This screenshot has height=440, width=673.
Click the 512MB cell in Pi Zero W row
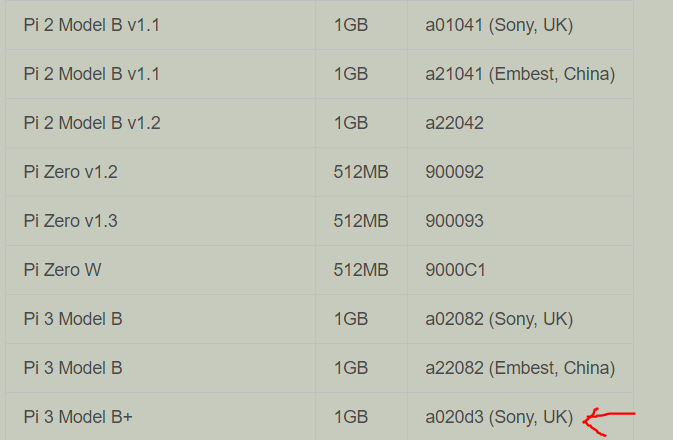coord(361,270)
